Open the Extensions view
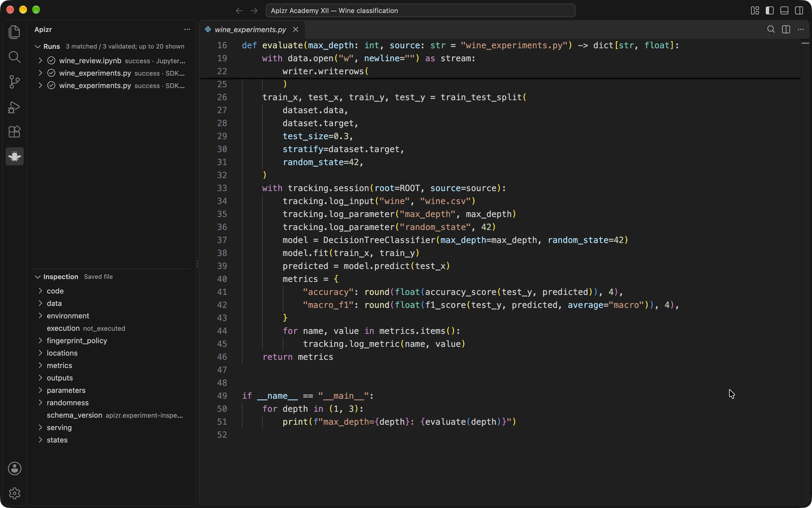Viewport: 812px width, 508px height. [x=14, y=132]
